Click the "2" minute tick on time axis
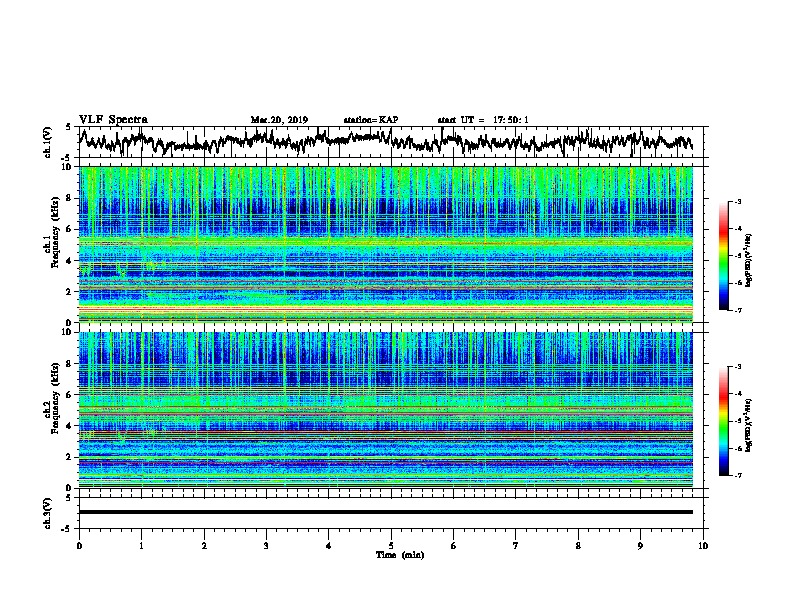The image size is (792, 612). 204,546
